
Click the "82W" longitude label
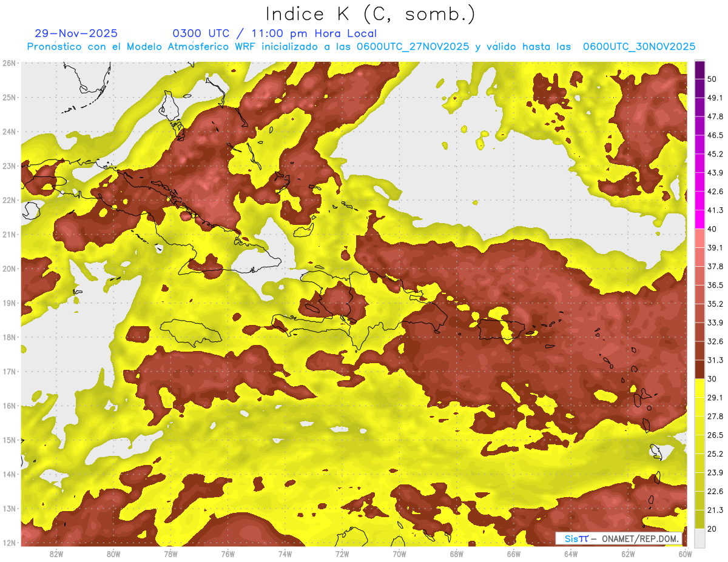(x=56, y=554)
